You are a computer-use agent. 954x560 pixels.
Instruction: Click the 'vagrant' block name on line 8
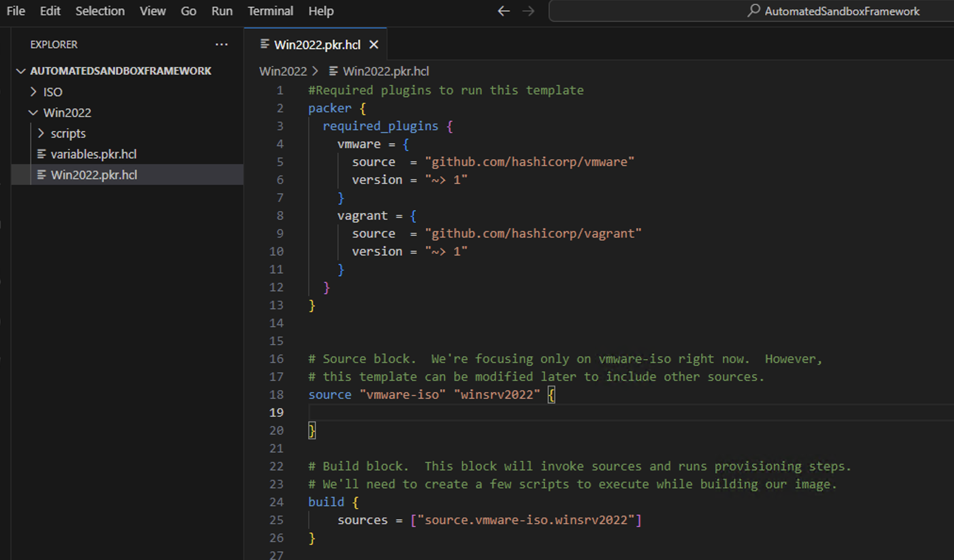(362, 215)
